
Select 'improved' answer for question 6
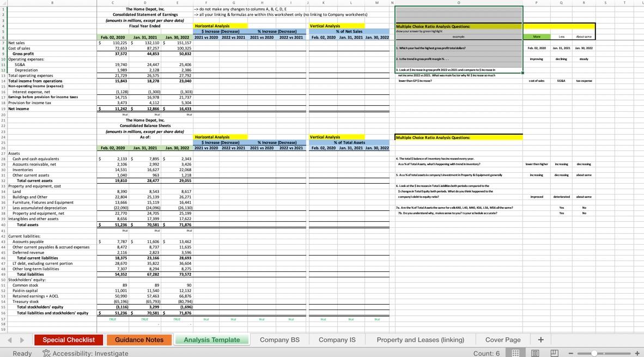pos(536,197)
